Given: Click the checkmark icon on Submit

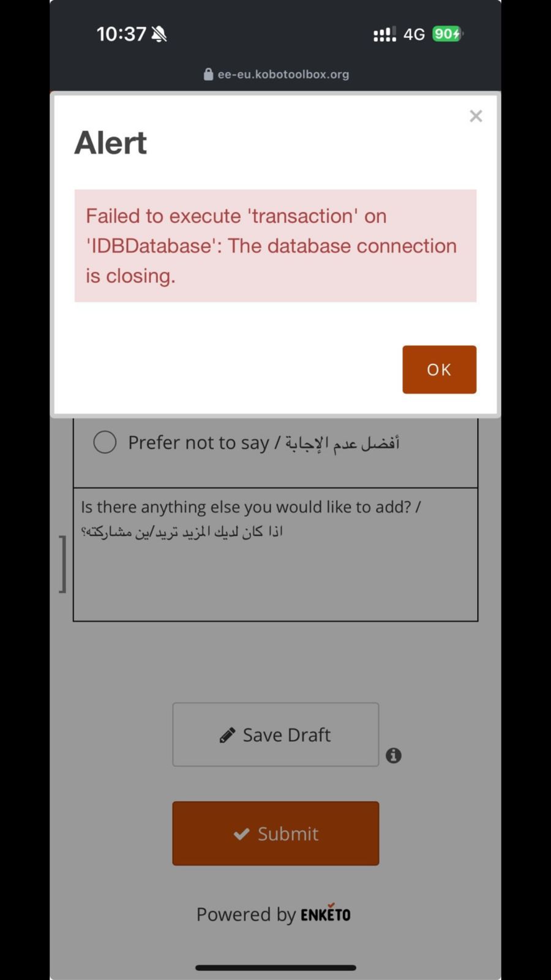Looking at the screenshot, I should (241, 834).
